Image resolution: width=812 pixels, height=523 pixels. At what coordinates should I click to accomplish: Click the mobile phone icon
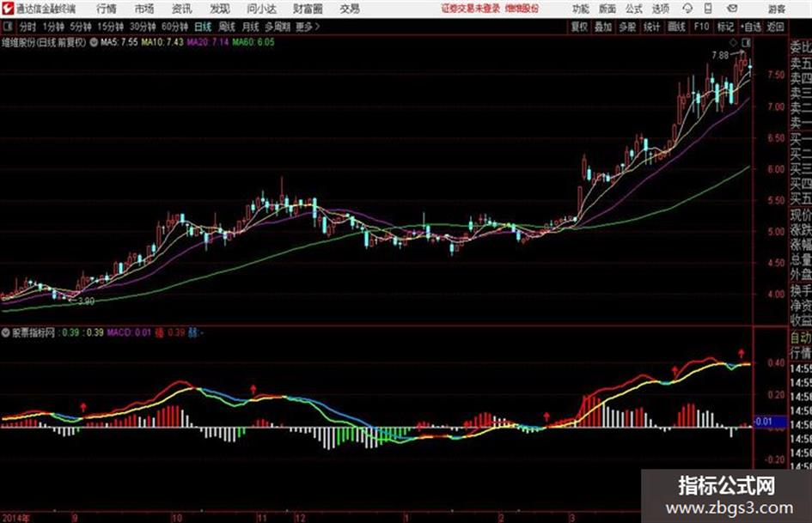(x=708, y=9)
